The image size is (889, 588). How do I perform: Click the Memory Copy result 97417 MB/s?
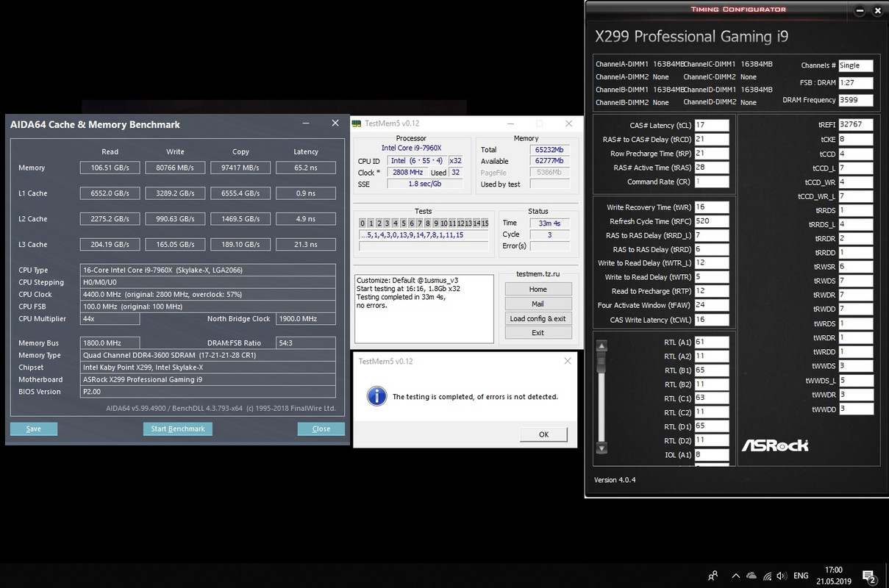point(240,168)
